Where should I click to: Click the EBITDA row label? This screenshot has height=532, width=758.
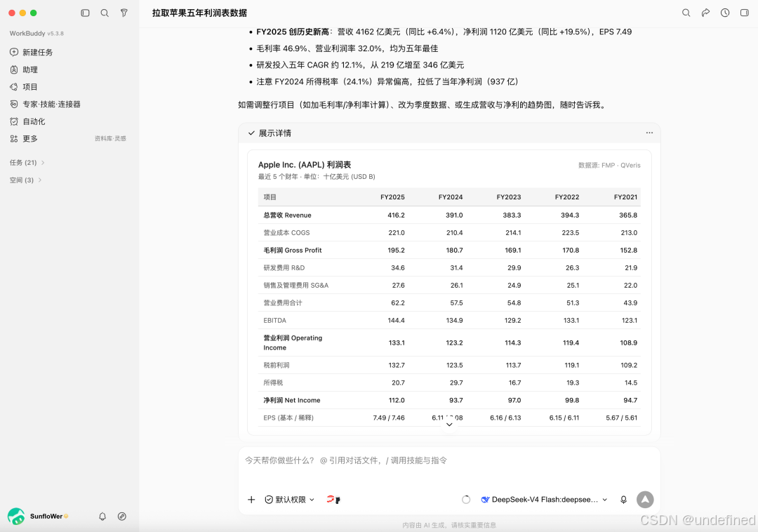pyautogui.click(x=274, y=320)
